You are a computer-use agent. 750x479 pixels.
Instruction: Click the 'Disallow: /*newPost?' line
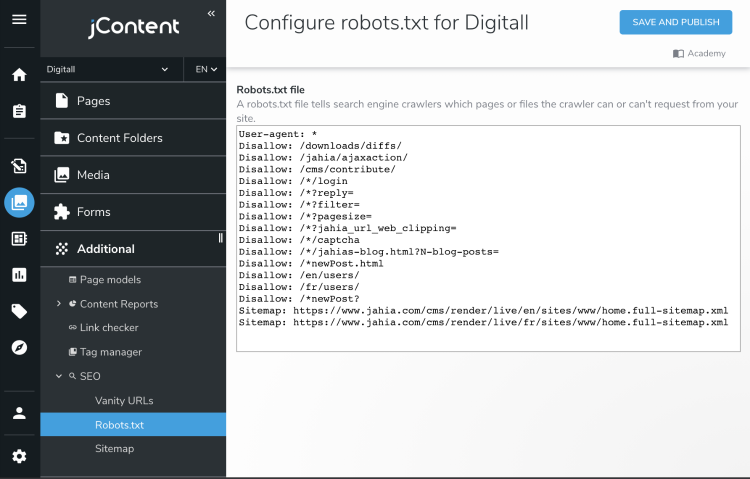click(x=299, y=299)
